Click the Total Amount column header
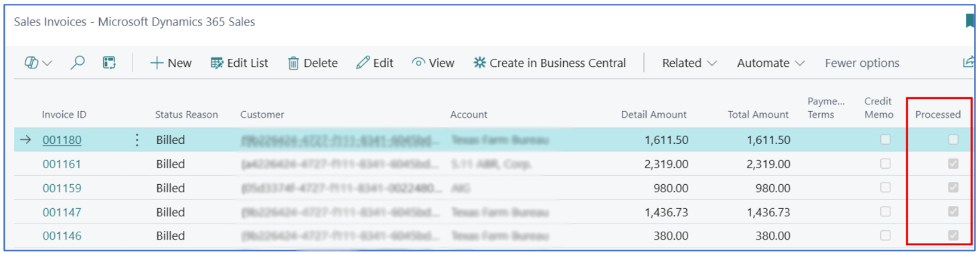Screen dimensions: 980x255 coord(758,114)
